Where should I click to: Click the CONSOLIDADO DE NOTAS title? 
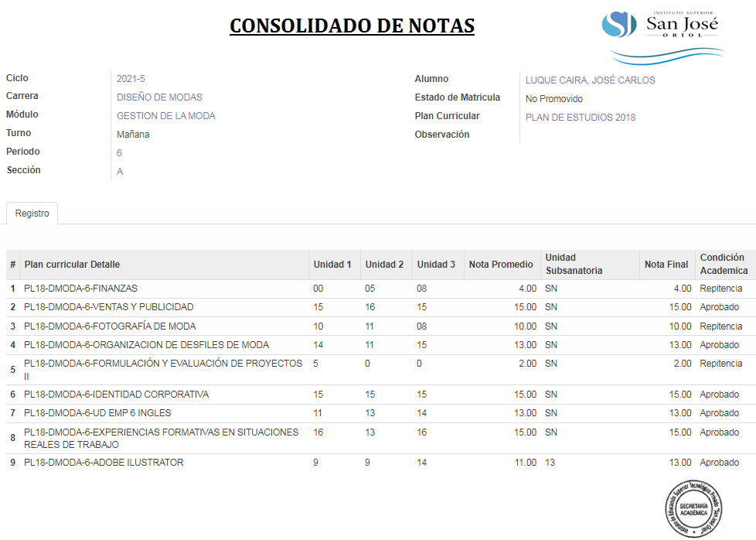click(x=352, y=26)
